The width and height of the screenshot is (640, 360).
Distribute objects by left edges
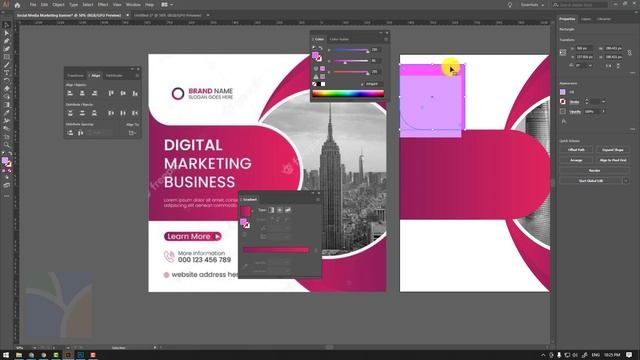(x=111, y=113)
